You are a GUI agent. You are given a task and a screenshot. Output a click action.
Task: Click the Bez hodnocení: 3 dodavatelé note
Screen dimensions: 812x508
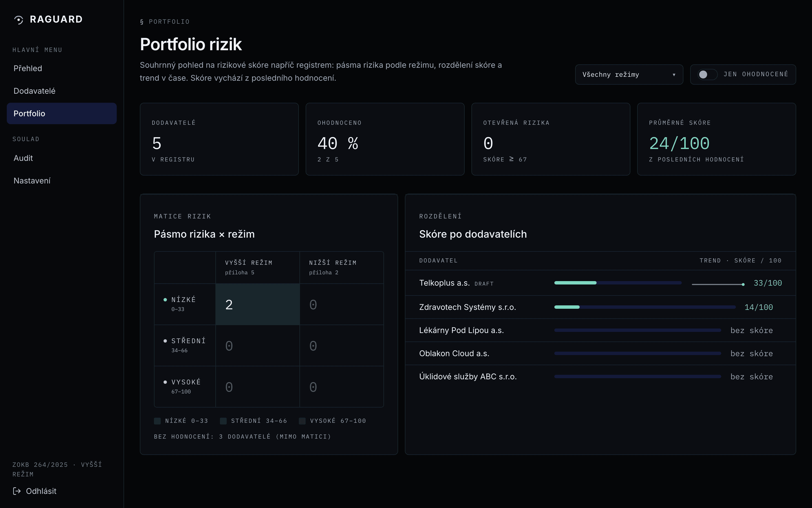242,436
